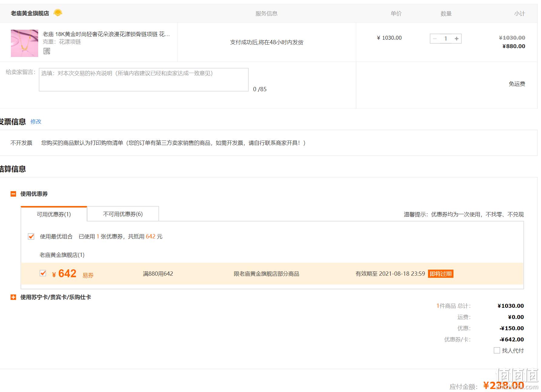This screenshot has height=392, width=541.
Task: Increase quantity with the plus button
Action: coord(456,39)
